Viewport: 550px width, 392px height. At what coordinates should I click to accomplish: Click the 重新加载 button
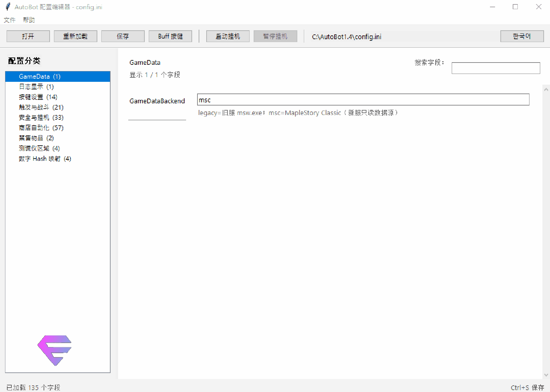[x=76, y=36]
